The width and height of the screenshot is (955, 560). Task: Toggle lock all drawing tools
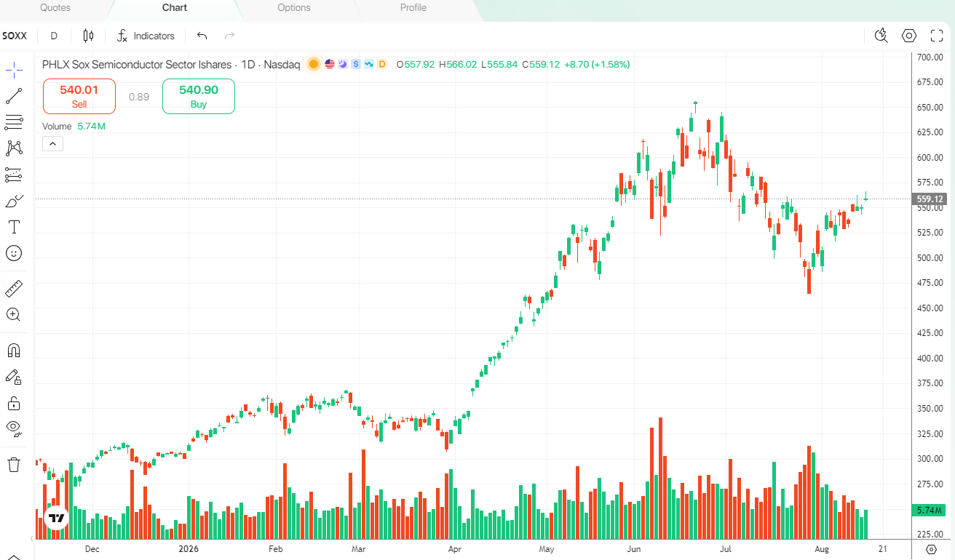coord(14,403)
